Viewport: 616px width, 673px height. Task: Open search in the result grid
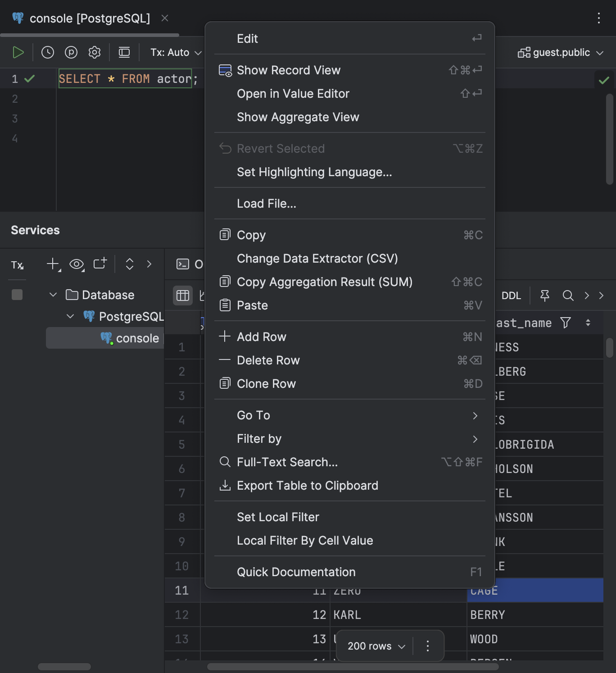567,296
